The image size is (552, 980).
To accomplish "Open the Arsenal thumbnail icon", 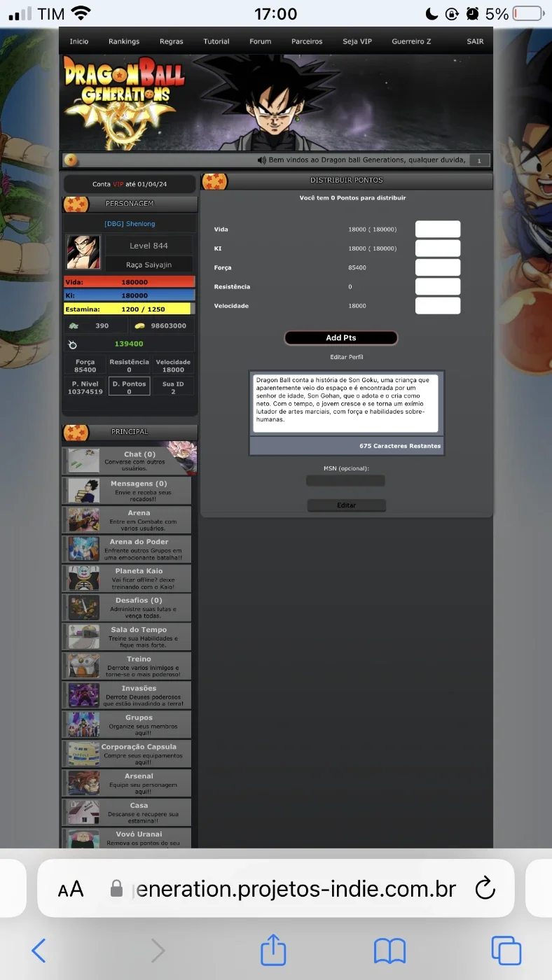I will coord(83,783).
